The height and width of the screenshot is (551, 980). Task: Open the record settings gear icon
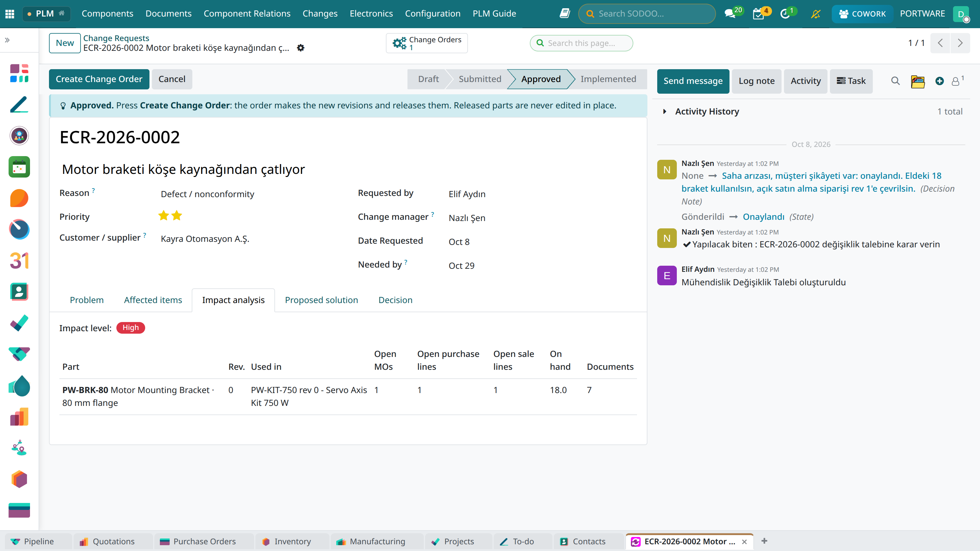point(300,48)
